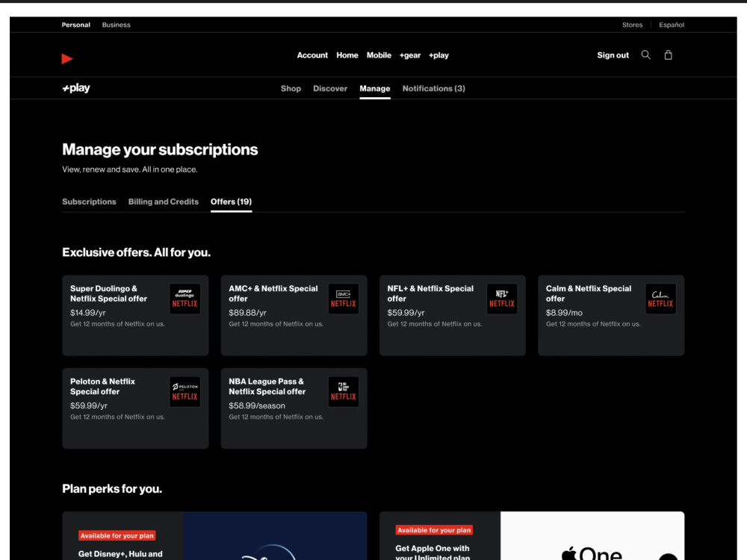Open the Account menu

point(312,55)
